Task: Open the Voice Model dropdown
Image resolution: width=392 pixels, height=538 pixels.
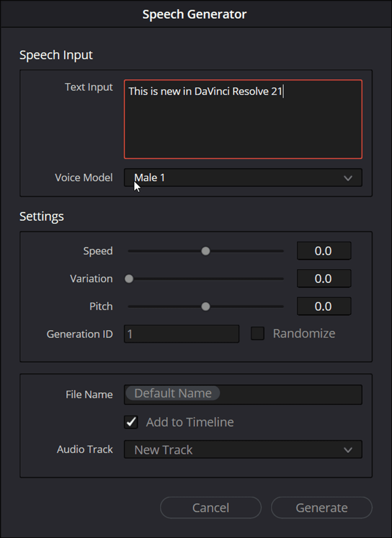Action: [x=243, y=178]
